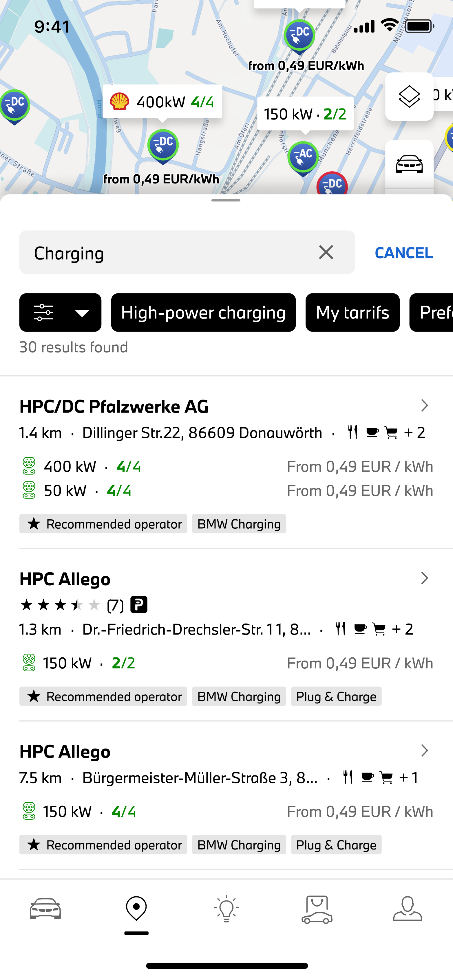Screen dimensions: 453x980
Task: Open the filter settings dropdown
Action: point(60,312)
